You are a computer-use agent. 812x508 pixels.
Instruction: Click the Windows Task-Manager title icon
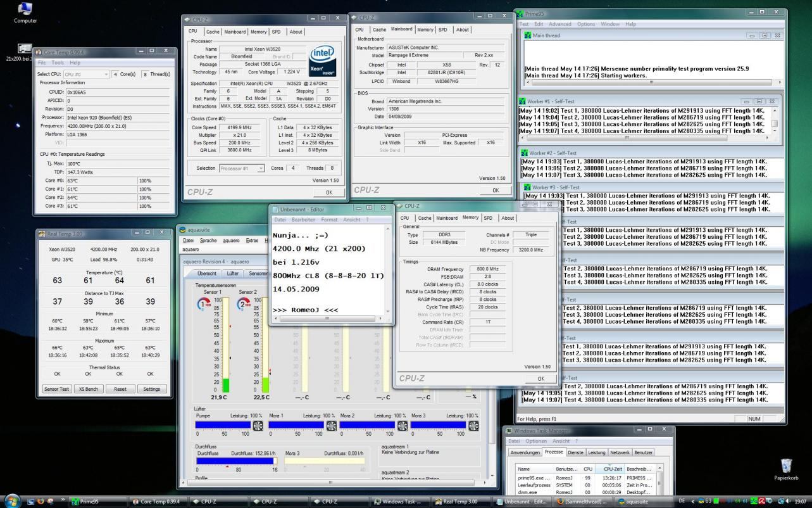pyautogui.click(x=509, y=431)
